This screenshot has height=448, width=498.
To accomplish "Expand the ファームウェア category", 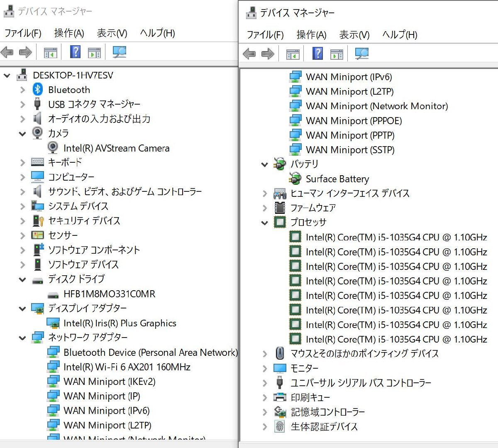I will pyautogui.click(x=265, y=208).
